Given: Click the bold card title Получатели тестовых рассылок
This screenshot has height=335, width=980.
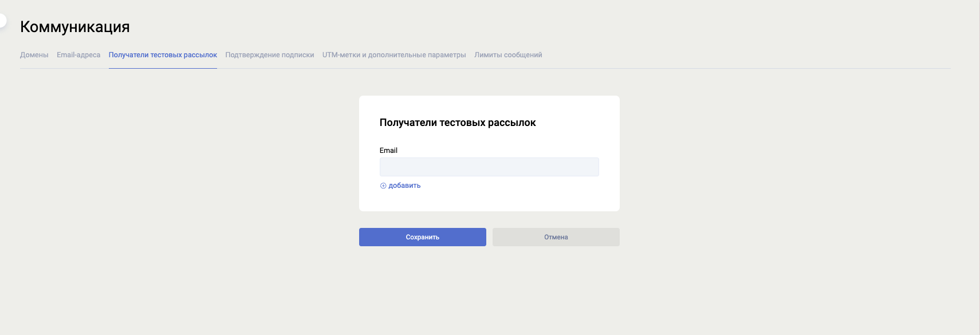Looking at the screenshot, I should [457, 123].
